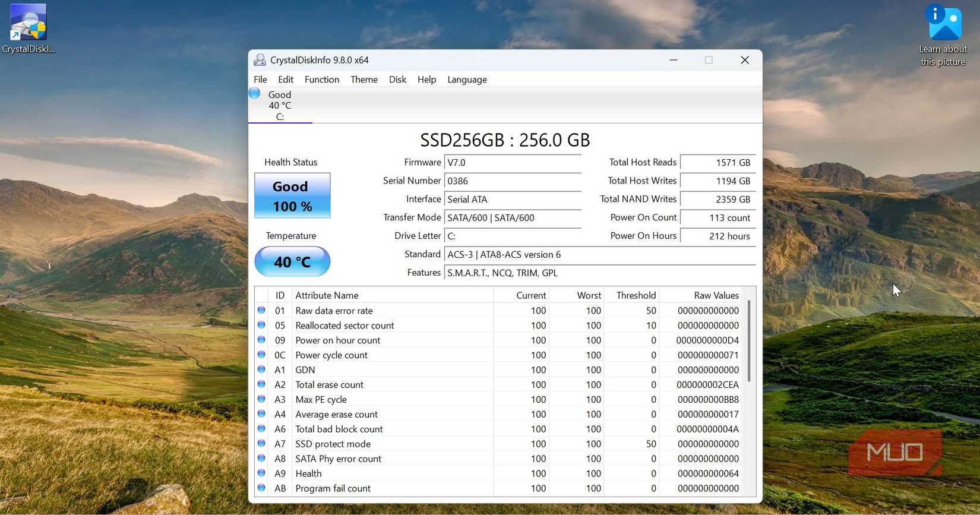The height and width of the screenshot is (515, 980).
Task: Click the Features field with S.M.A.R.T., NCQ
Action: point(600,273)
